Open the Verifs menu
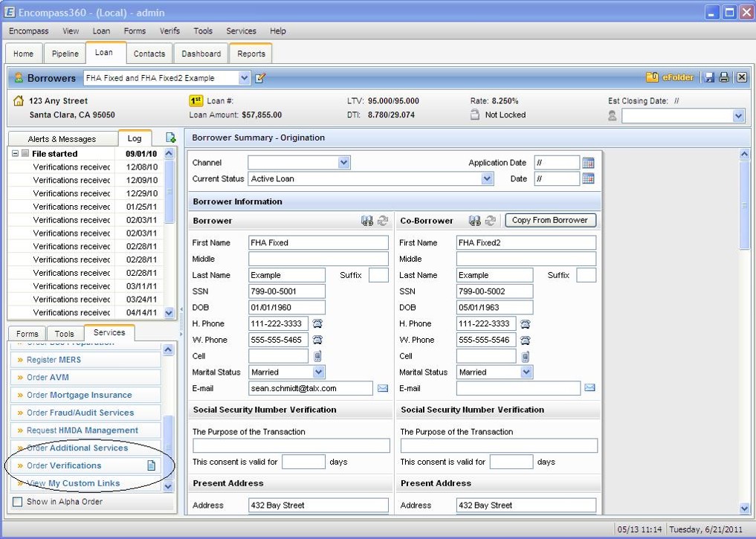Screen dimensions: 756x539 [x=169, y=31]
